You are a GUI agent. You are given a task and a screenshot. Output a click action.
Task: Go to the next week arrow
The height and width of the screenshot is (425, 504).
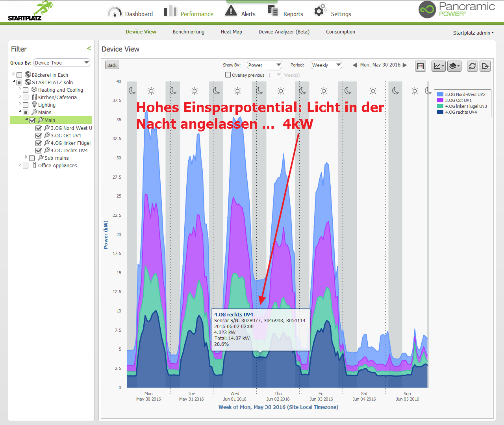click(x=405, y=65)
